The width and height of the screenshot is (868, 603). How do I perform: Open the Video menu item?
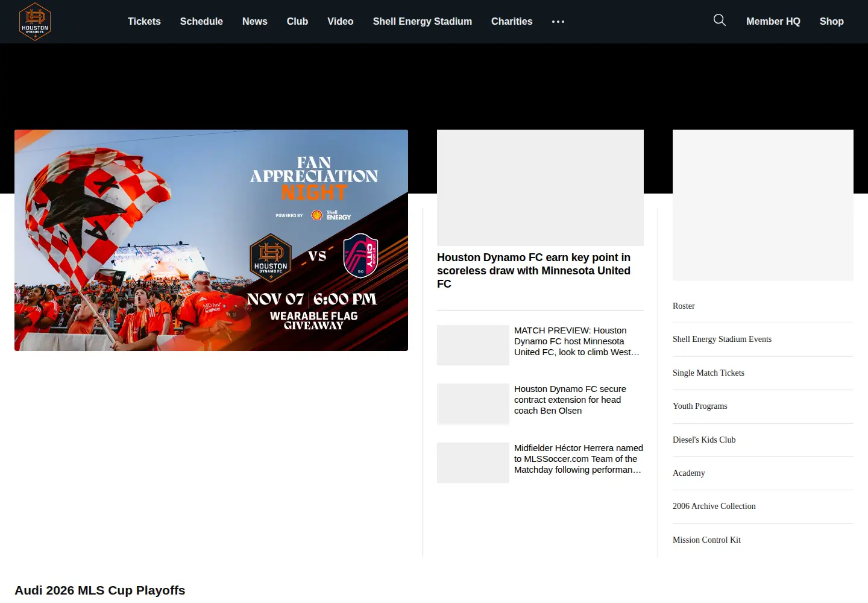coord(341,21)
